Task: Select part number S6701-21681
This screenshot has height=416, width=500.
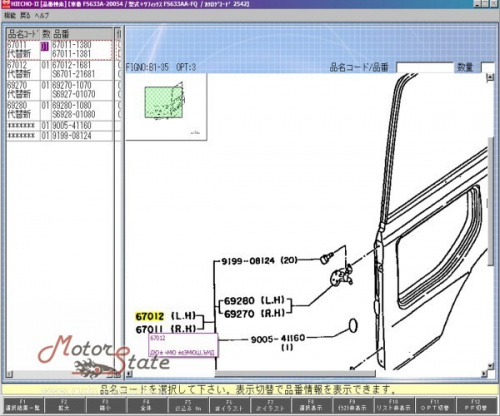Action: point(74,74)
